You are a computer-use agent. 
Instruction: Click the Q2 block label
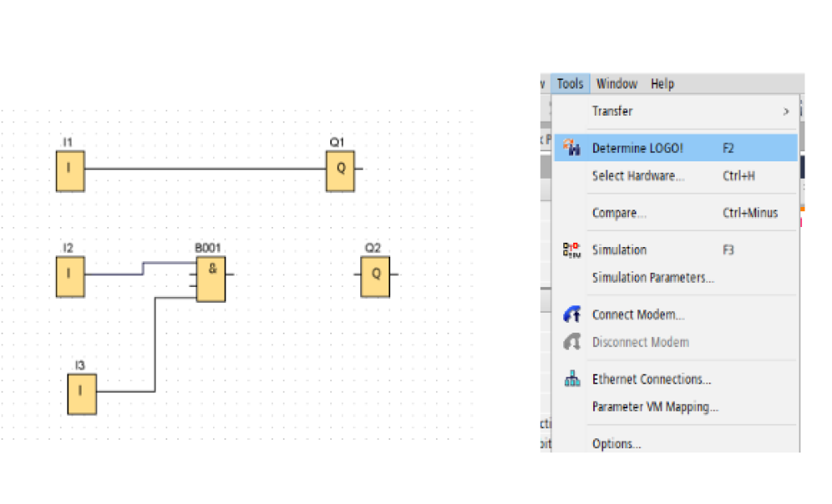(x=373, y=248)
